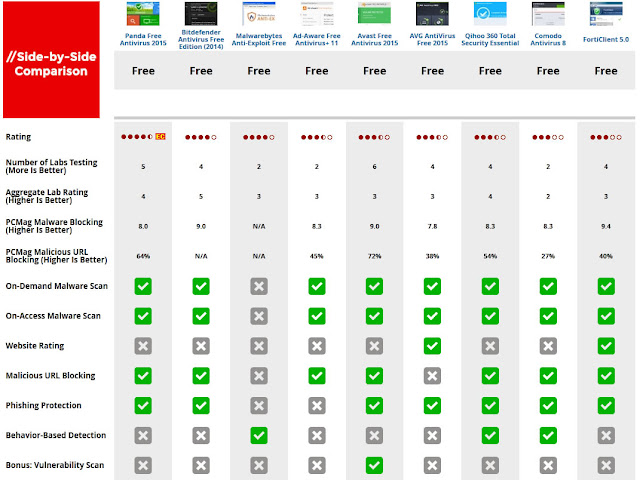This screenshot has width=640, height=480.
Task: Click the 'Website Rating' row label
Action: [35, 346]
